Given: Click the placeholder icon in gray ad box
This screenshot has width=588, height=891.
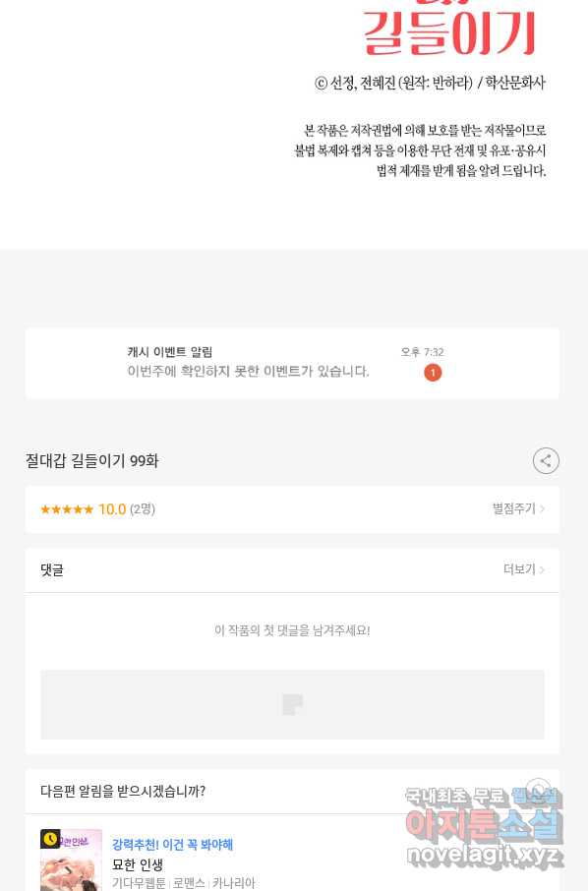Looking at the screenshot, I should point(292,704).
